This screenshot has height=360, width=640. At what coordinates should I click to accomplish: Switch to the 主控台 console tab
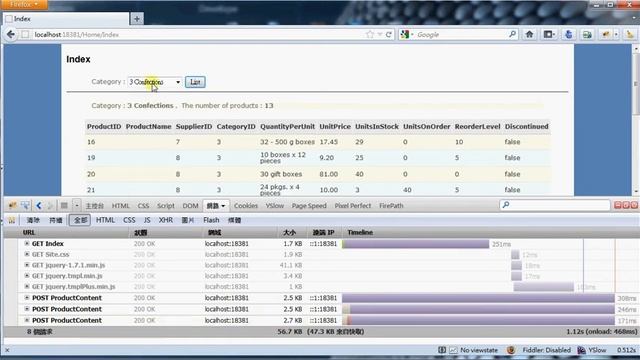(x=95, y=206)
